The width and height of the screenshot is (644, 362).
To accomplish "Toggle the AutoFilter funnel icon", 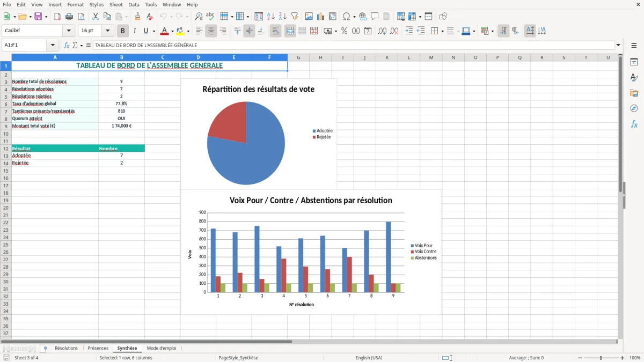I will [295, 17].
